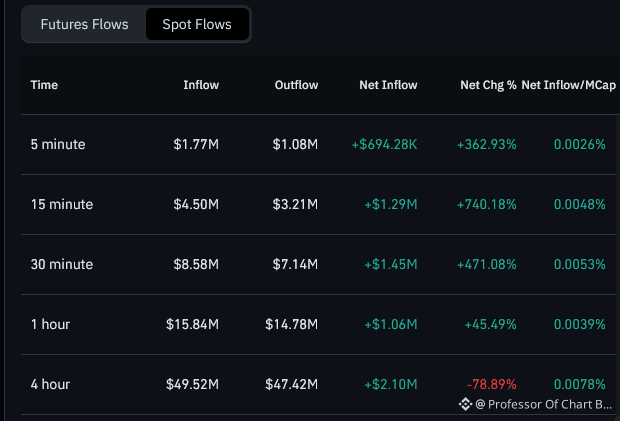The width and height of the screenshot is (620, 421).
Task: Click the 0.0053% Net Inflow/MCap value
Action: [579, 264]
